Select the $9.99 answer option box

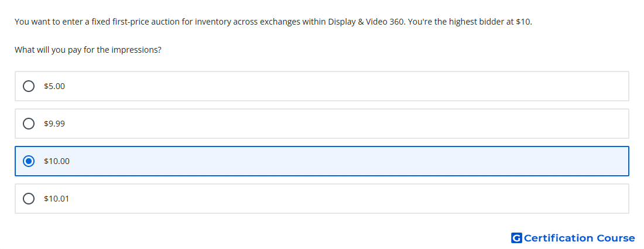(x=322, y=124)
